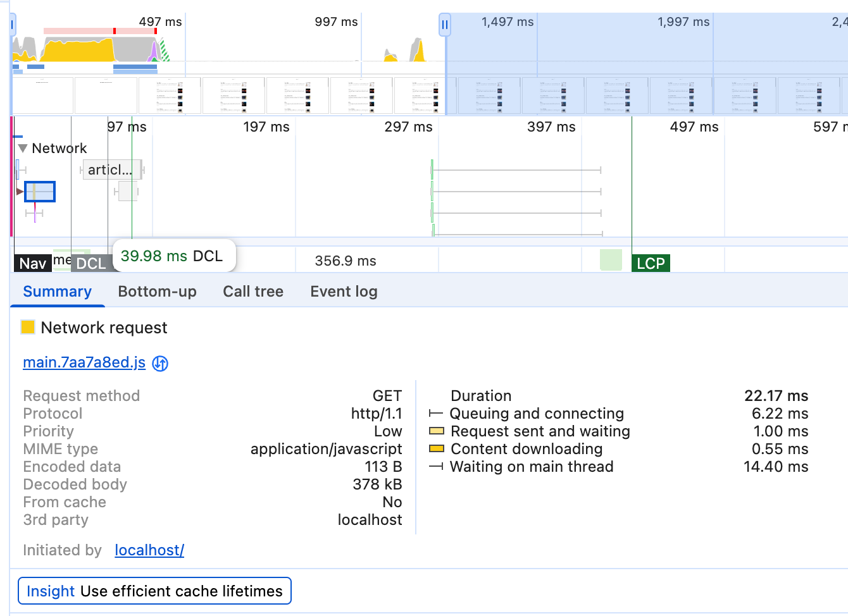Follow the localhost/ initiator link
Viewport: 848px width, 616px height.
[149, 550]
